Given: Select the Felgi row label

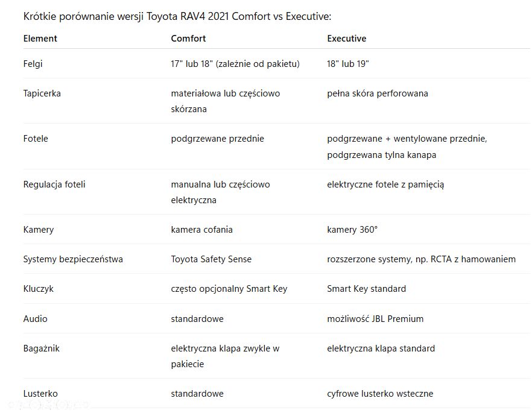Looking at the screenshot, I should click(x=33, y=64).
